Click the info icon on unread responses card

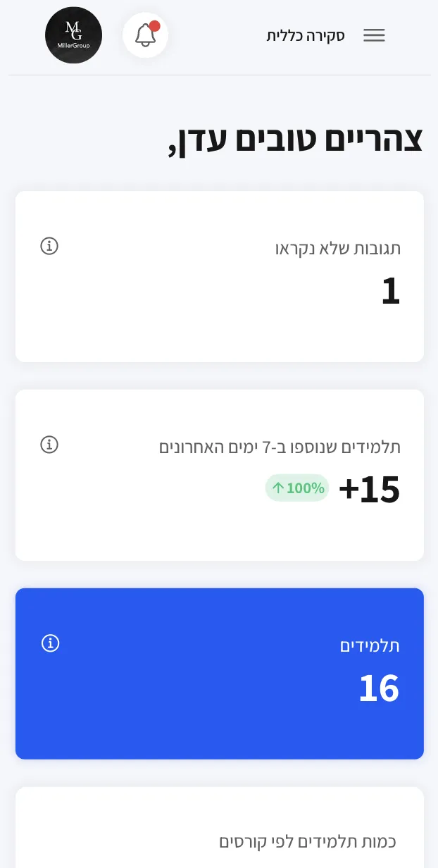coord(49,246)
